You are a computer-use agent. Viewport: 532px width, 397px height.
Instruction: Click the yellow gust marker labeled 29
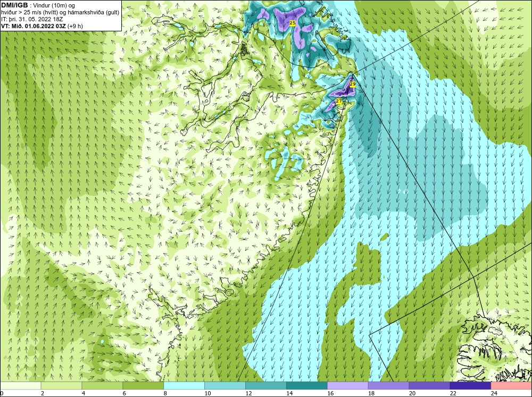coord(353,84)
